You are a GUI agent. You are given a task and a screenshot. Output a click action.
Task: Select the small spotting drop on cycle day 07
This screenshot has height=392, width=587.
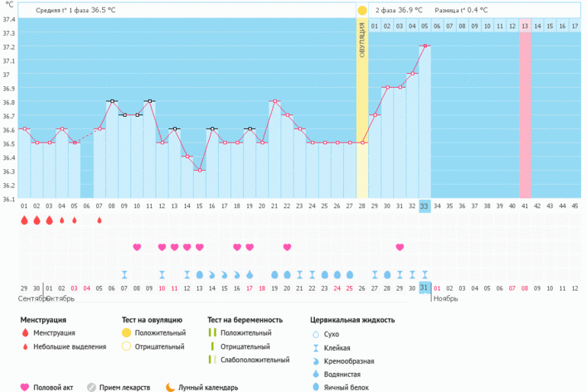click(99, 220)
